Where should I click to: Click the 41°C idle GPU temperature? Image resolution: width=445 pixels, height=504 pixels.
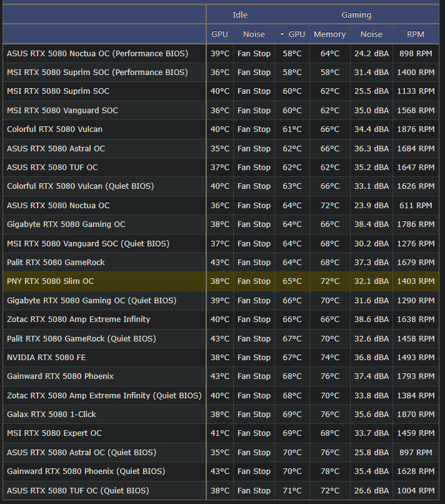[220, 433]
